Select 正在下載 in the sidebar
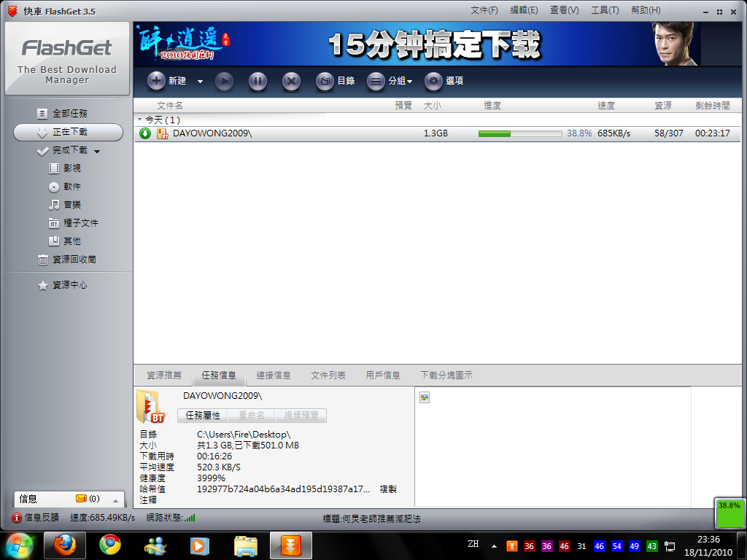The width and height of the screenshot is (747, 560). [x=68, y=133]
